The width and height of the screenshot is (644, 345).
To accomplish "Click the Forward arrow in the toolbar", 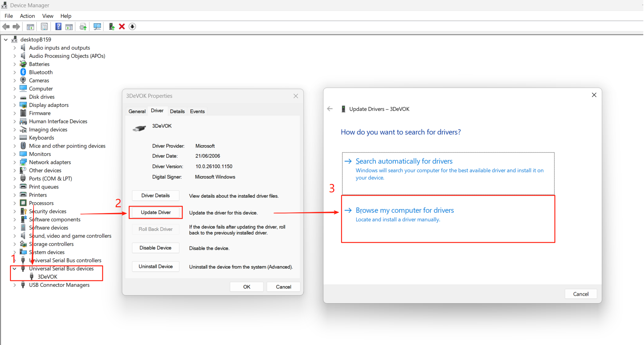I will (x=16, y=27).
